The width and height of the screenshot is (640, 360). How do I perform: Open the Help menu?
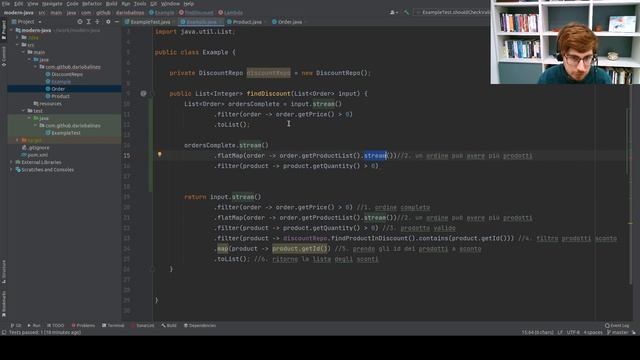pos(189,4)
